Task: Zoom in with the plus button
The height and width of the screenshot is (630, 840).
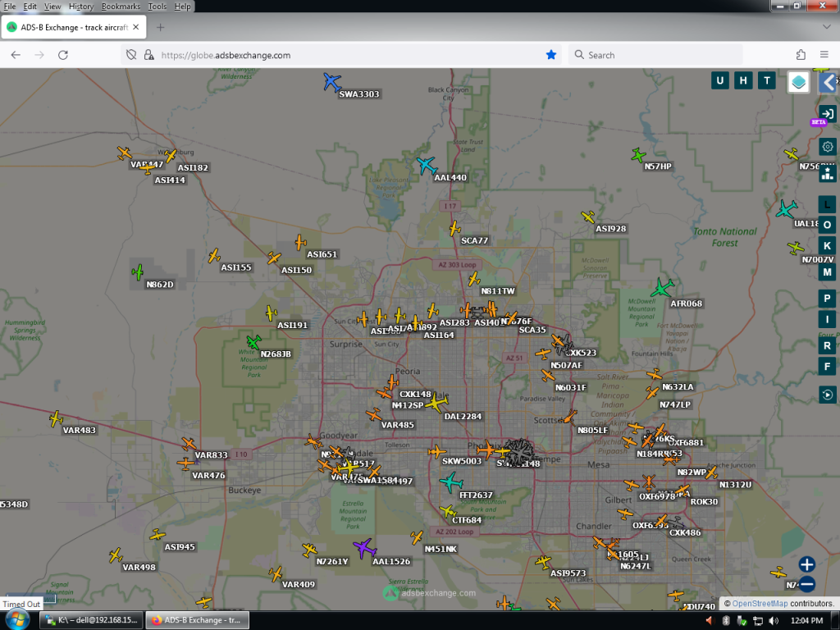Action: [807, 564]
